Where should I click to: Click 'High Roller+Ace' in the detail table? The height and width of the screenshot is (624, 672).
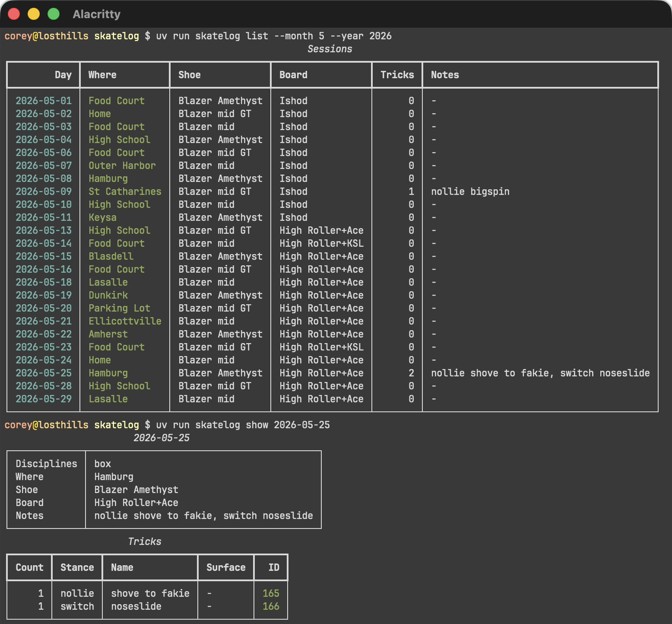click(136, 503)
